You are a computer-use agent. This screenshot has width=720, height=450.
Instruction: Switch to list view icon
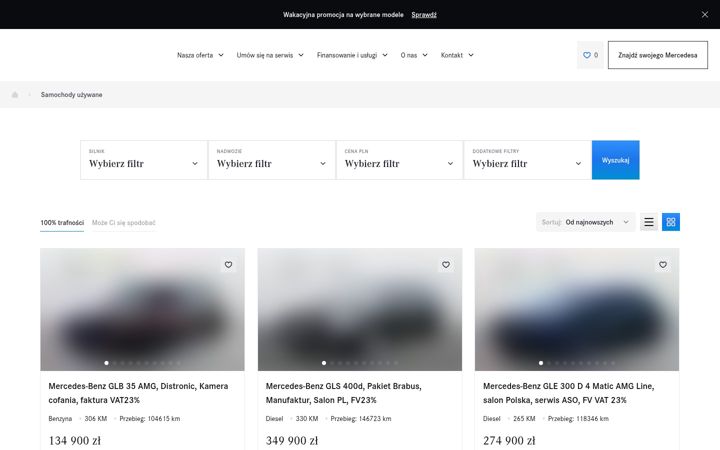tap(649, 222)
